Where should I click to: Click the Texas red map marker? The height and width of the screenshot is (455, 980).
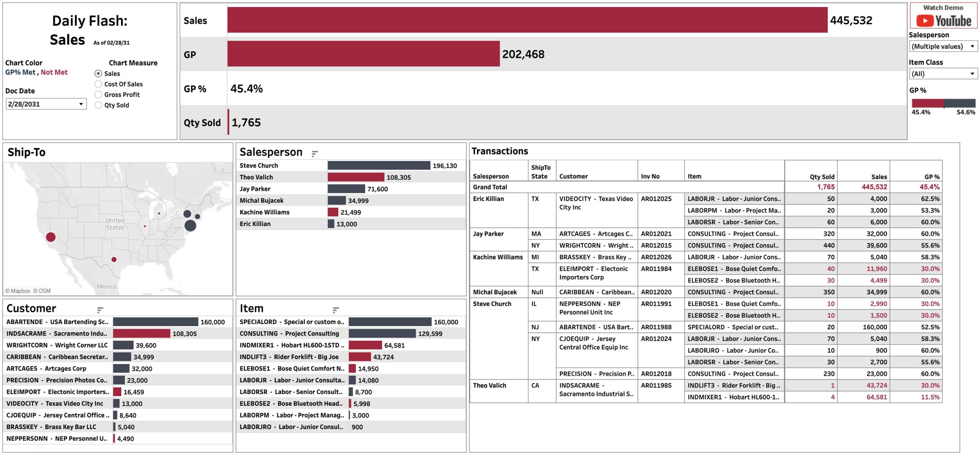click(114, 259)
